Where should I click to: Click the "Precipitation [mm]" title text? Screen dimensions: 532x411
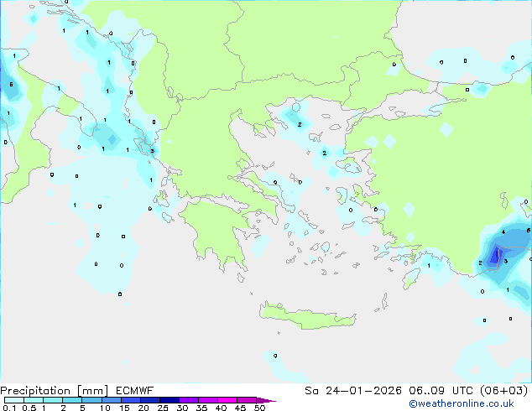[x=55, y=391]
